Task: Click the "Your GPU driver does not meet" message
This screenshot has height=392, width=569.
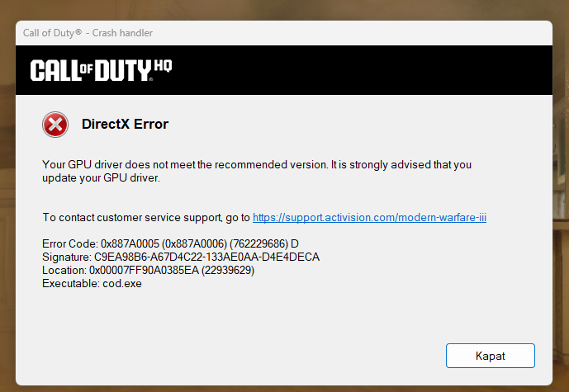Action: [x=257, y=171]
